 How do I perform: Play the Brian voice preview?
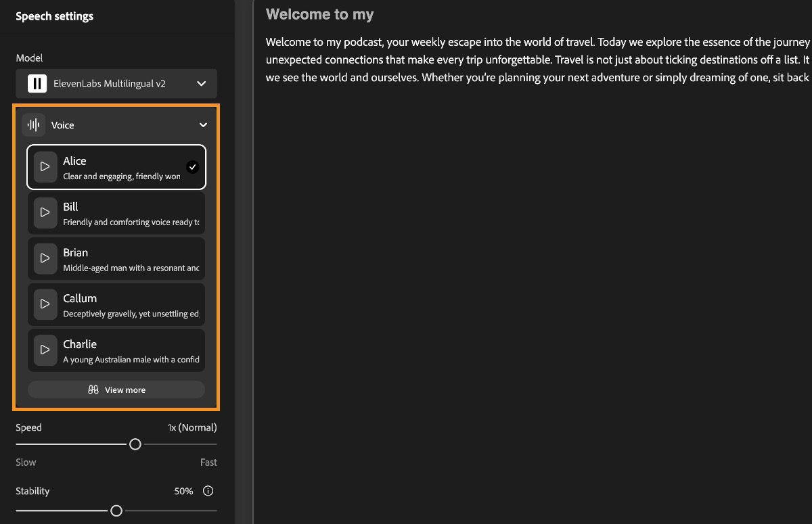point(45,258)
